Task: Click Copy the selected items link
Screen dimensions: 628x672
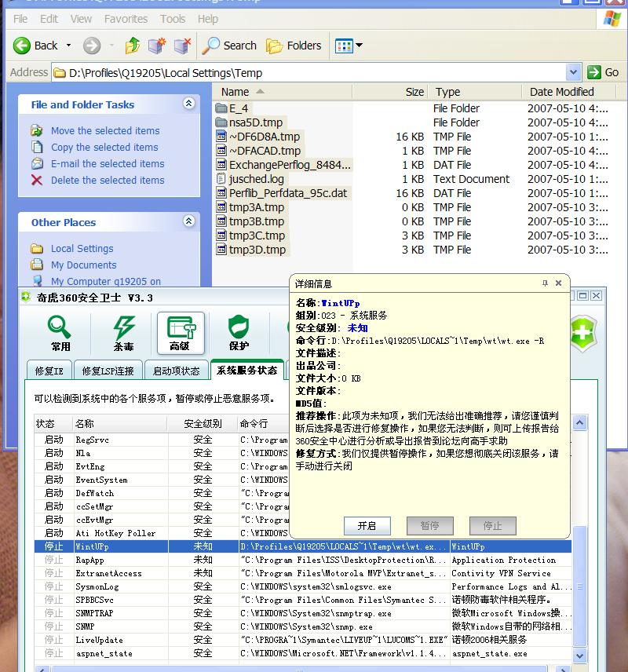Action: point(104,147)
